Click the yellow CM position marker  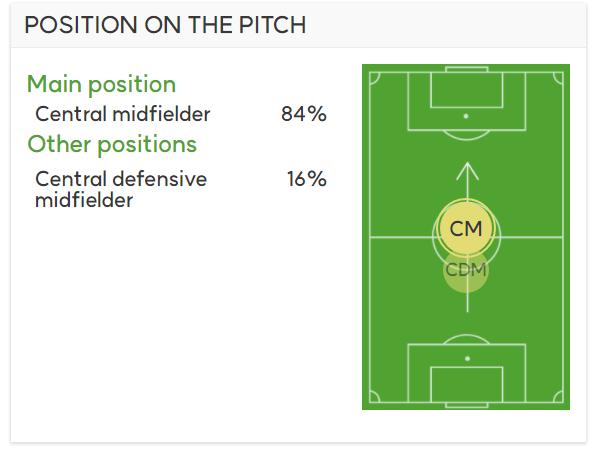click(466, 228)
